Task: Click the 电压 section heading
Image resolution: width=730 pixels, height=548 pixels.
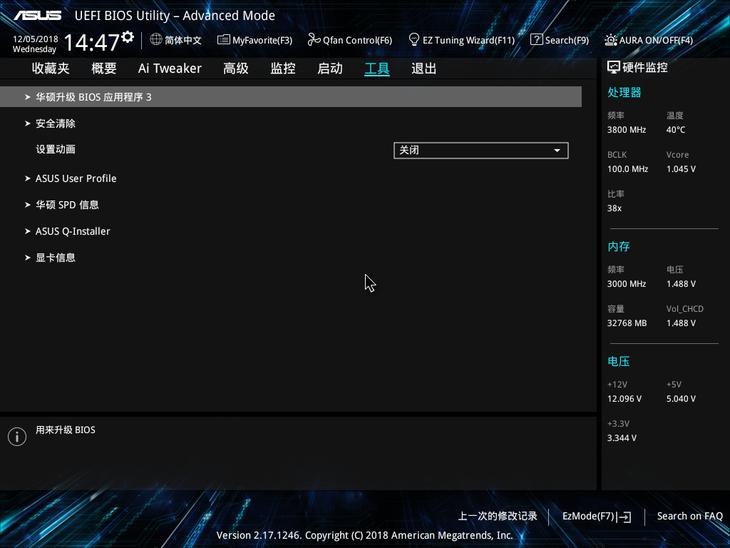Action: [618, 361]
